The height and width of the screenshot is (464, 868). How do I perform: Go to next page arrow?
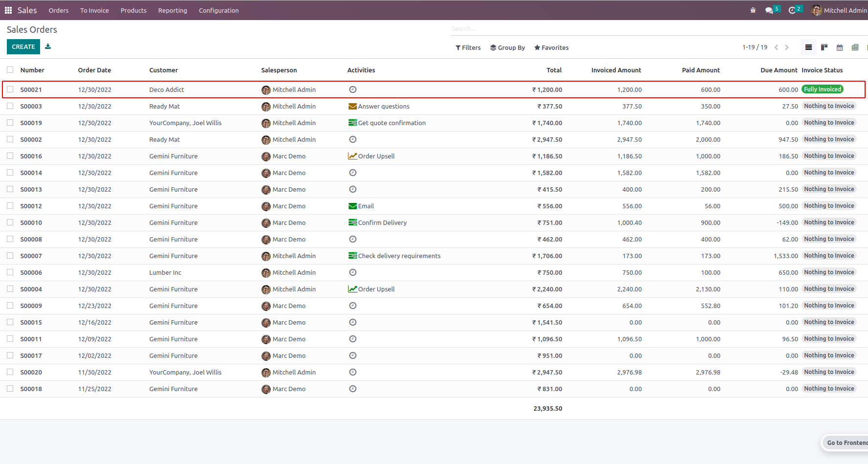[787, 47]
